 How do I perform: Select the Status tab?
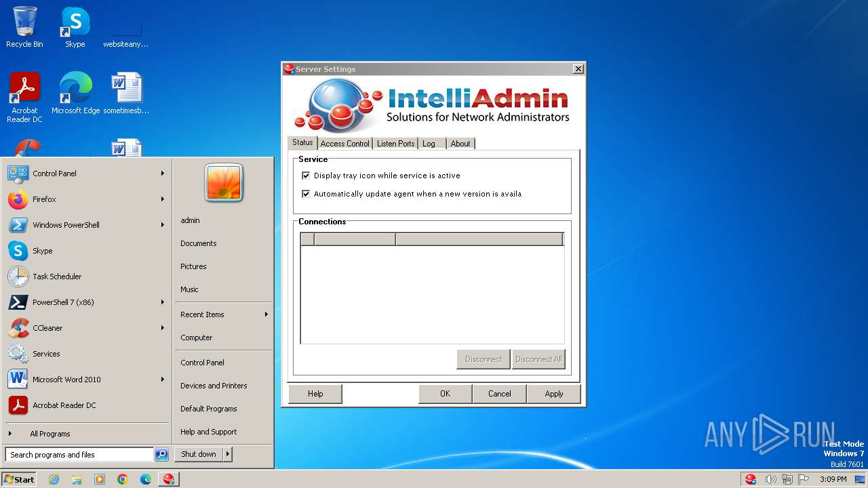coord(302,142)
